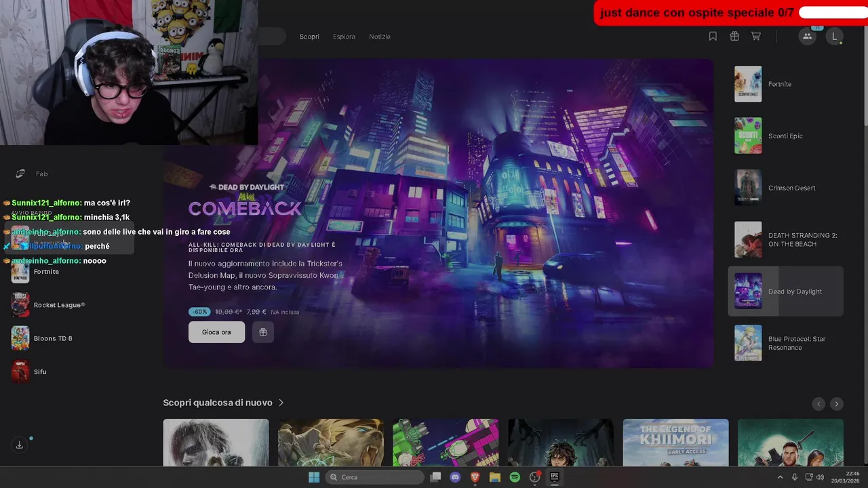Open The Legend of Khiimori game card
This screenshot has height=488, width=868.
point(675,443)
